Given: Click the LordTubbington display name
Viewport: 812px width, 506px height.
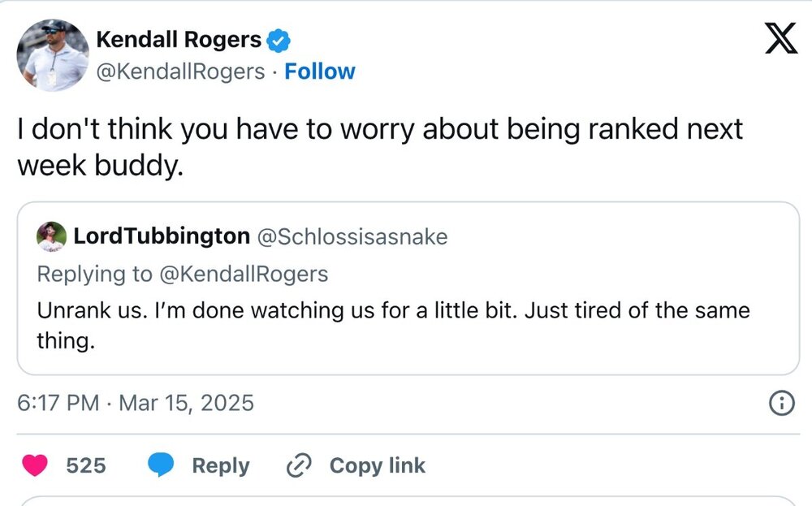Looking at the screenshot, I should [161, 236].
